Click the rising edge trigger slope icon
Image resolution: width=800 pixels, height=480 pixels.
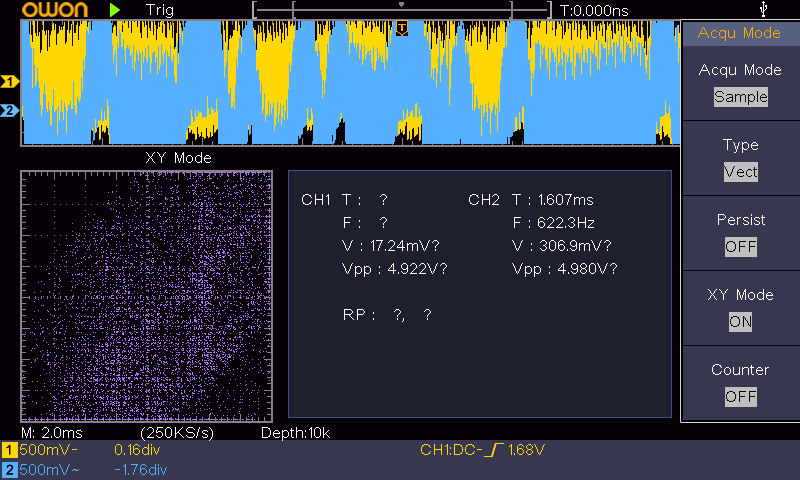(494, 451)
